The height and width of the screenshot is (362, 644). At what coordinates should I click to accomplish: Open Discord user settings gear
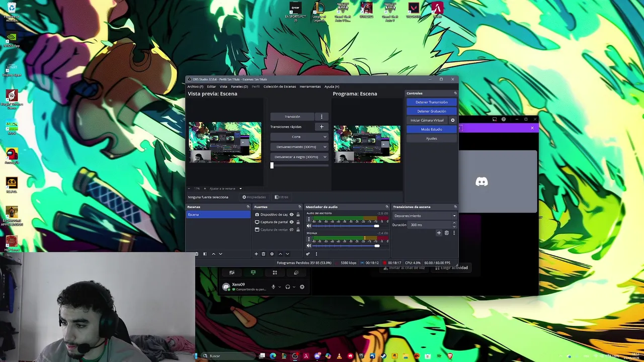tap(302, 287)
